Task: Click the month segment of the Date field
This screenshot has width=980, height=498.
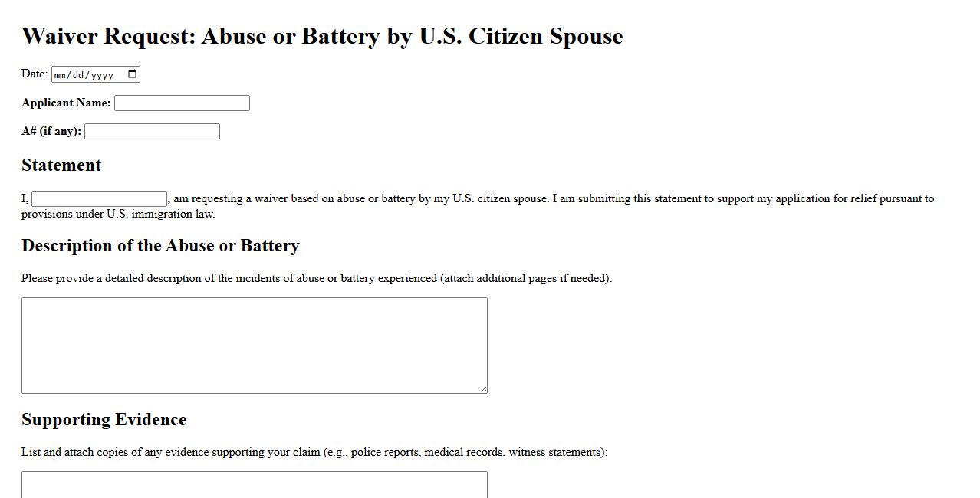Action: tap(63, 75)
